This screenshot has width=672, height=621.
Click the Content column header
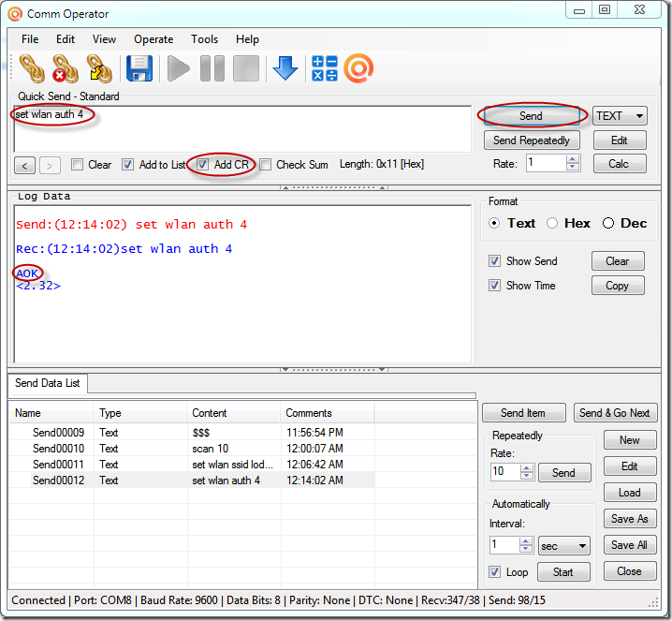(x=234, y=413)
